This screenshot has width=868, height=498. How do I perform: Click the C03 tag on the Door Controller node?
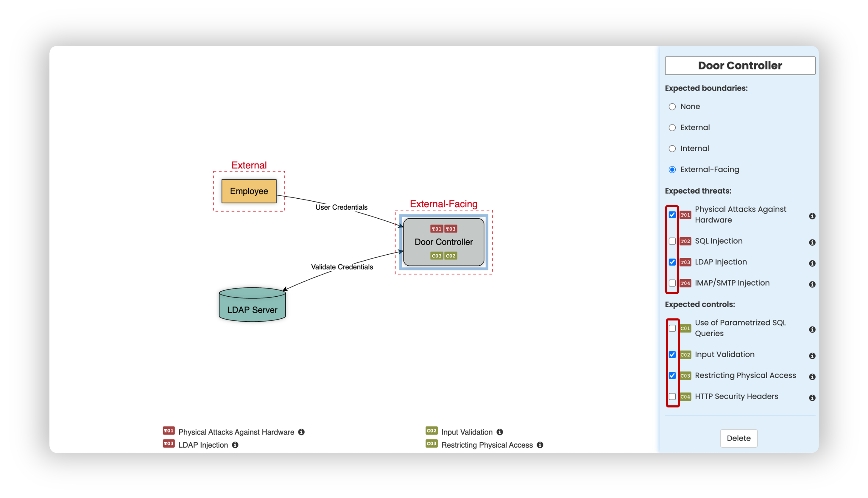click(437, 256)
